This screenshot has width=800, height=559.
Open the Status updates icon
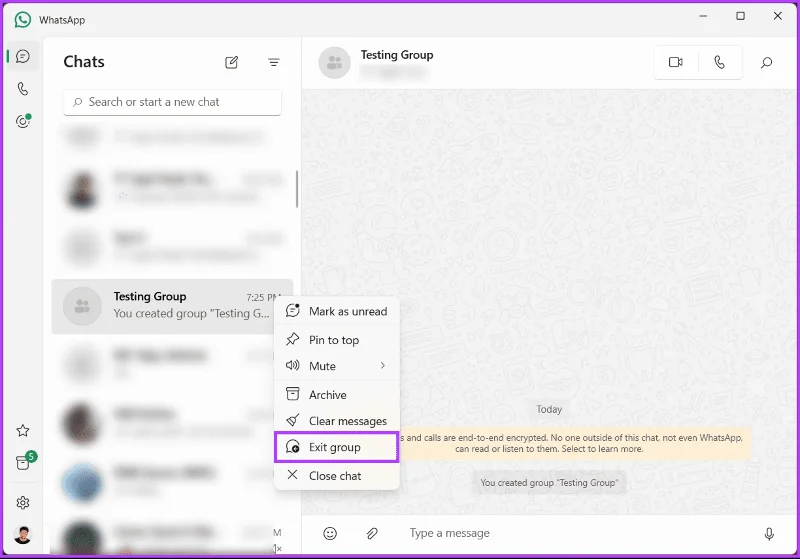click(x=23, y=121)
